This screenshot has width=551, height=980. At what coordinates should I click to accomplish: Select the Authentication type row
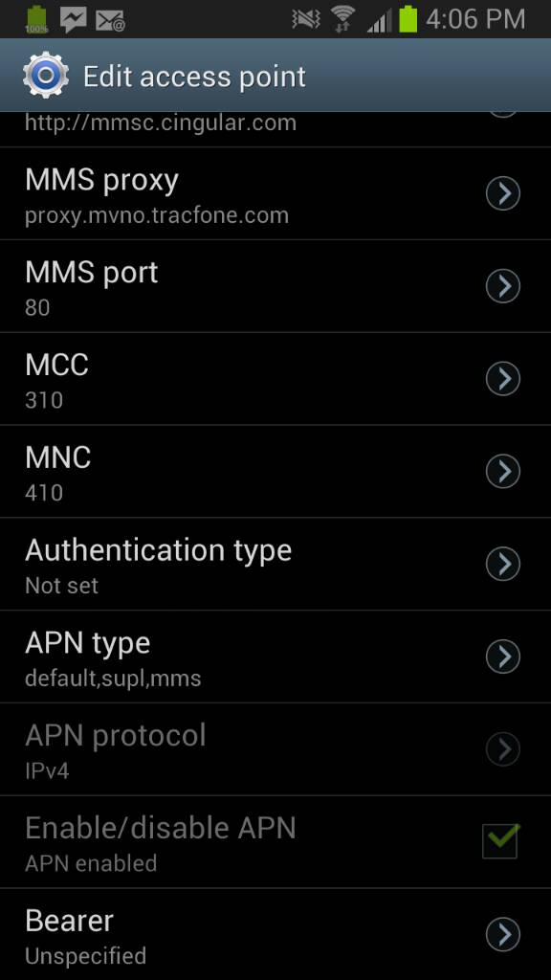click(x=275, y=564)
